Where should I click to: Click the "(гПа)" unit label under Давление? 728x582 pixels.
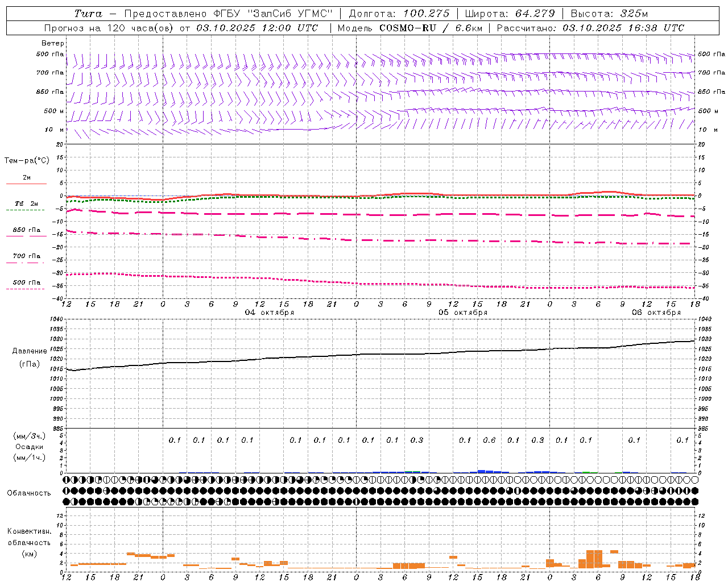tap(30, 364)
